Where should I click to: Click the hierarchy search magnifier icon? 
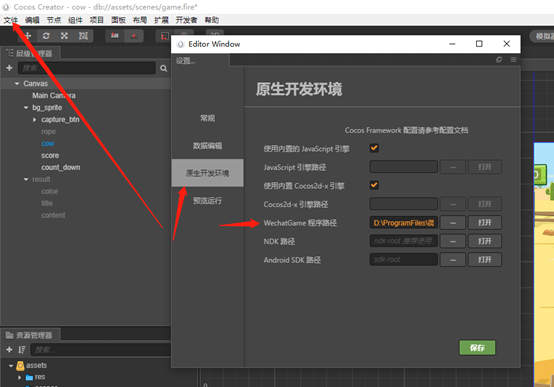coord(163,68)
